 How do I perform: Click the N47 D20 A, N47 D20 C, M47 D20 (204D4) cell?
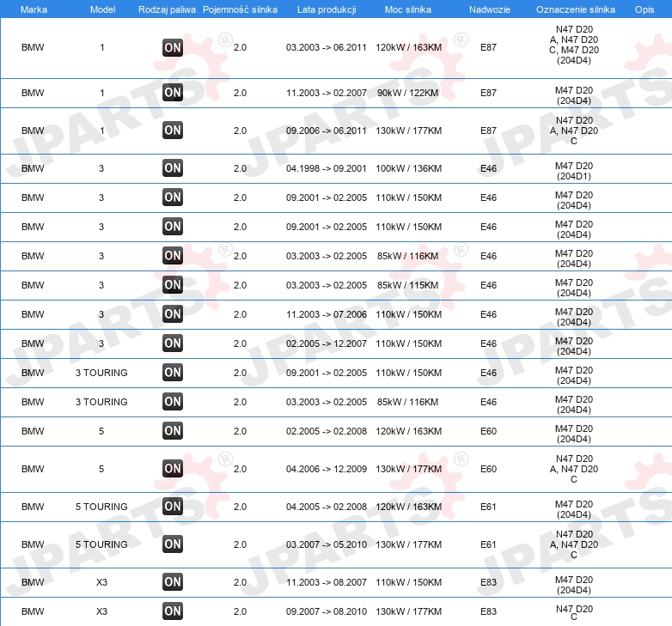pyautogui.click(x=574, y=45)
